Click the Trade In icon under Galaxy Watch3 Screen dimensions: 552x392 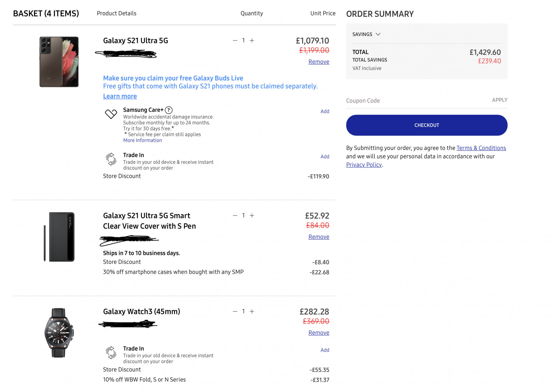111,353
